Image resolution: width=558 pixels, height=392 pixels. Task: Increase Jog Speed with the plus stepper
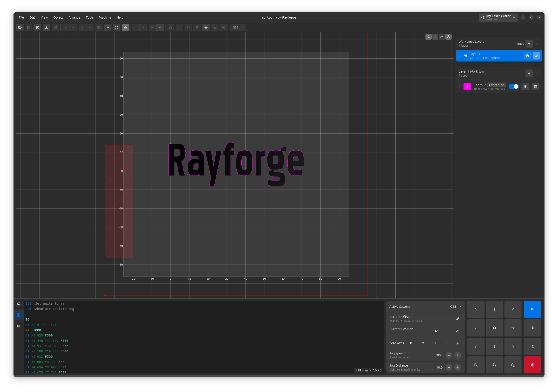tap(458, 355)
